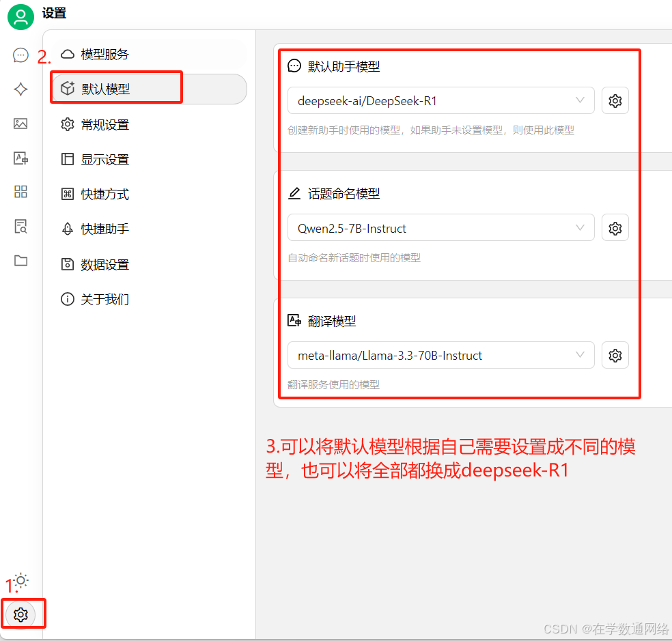This screenshot has height=641, width=672.
Task: Open the 快捷助手 menu item
Action: 148,229
